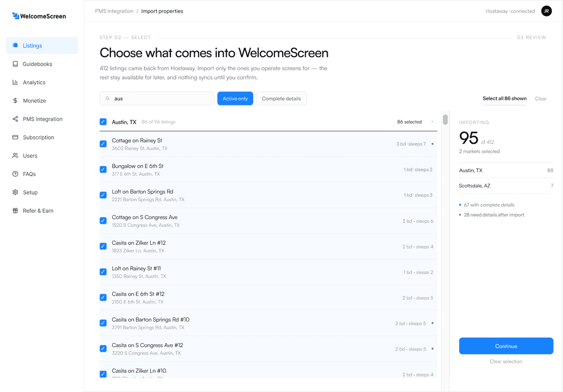
Task: Jump to the 03 Review step
Action: [532, 37]
